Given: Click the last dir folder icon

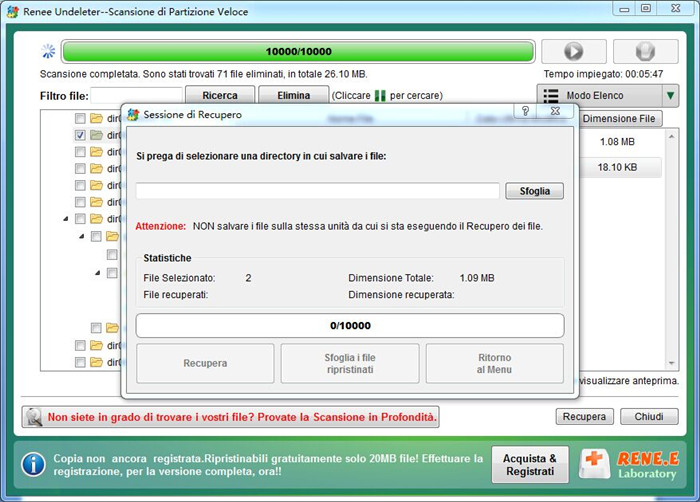Looking at the screenshot, I should [96, 362].
